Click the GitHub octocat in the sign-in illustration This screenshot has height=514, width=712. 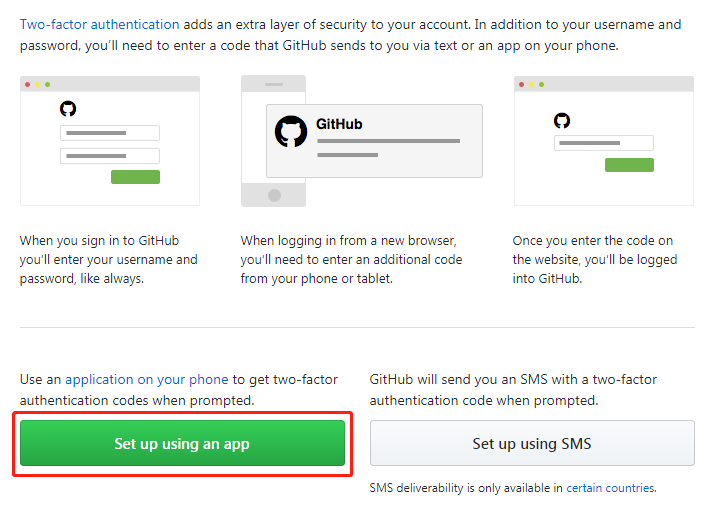[x=68, y=108]
